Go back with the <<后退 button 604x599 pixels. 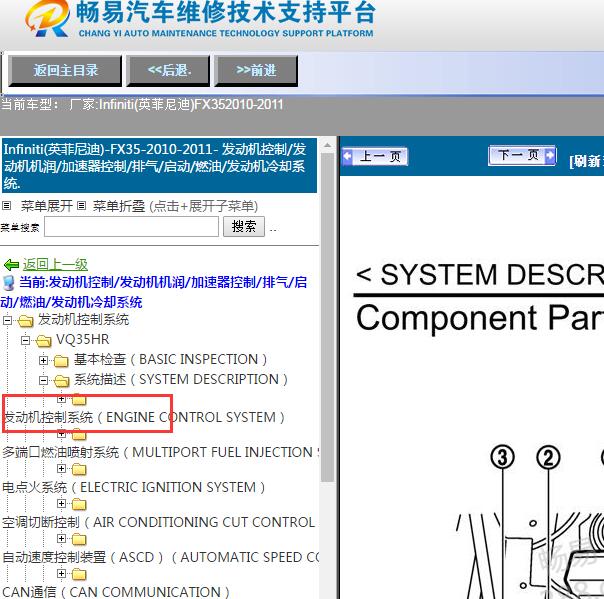(x=168, y=70)
